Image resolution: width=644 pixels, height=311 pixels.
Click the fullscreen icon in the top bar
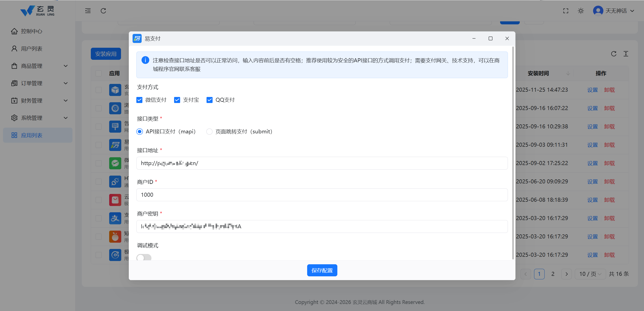pos(566,11)
